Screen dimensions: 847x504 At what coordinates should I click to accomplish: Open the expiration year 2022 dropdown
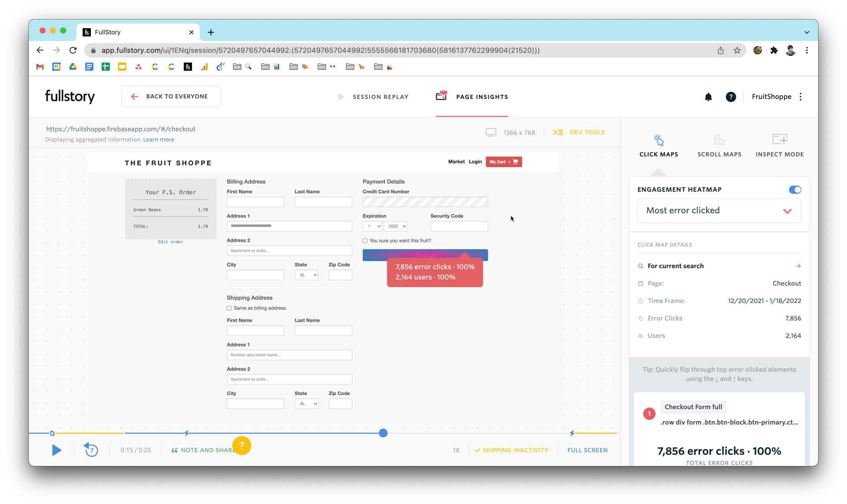[395, 226]
